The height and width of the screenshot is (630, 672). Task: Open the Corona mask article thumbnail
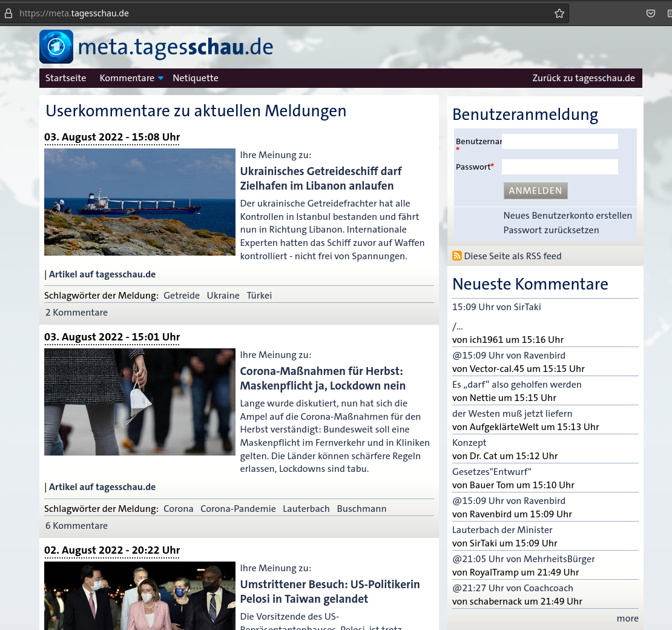pos(140,402)
